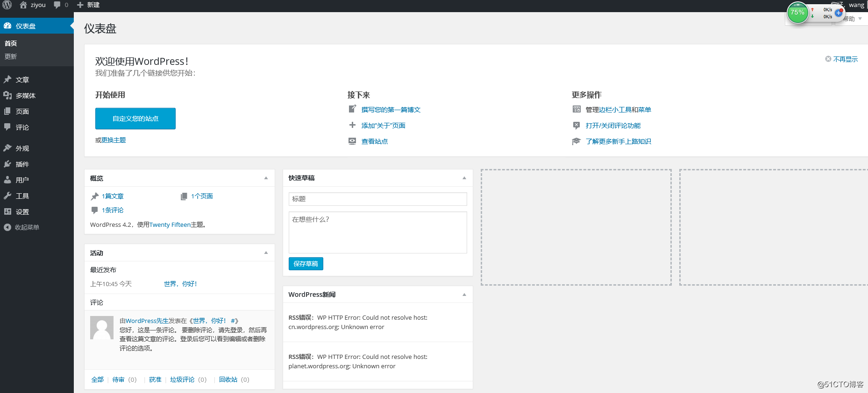Click the widgets grid icon beside 管理边栏小工具
Screen dimensions: 868x393
[x=576, y=109]
